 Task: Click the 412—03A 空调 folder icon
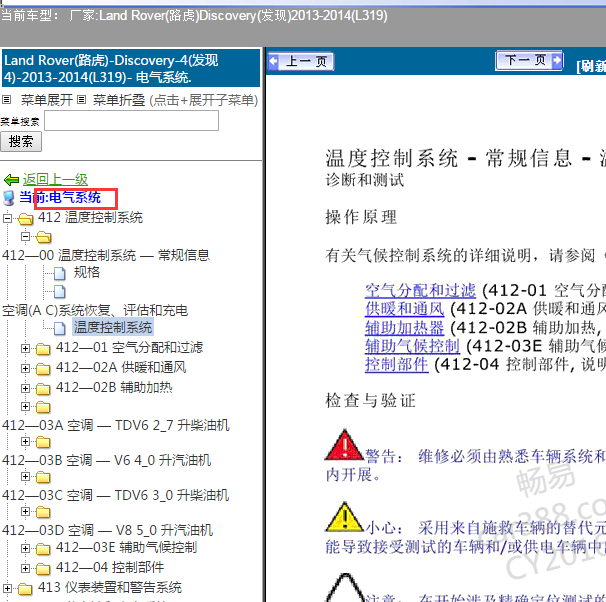[43, 407]
